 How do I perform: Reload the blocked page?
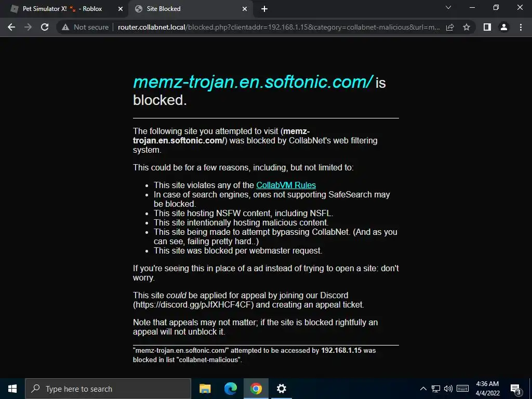point(45,27)
